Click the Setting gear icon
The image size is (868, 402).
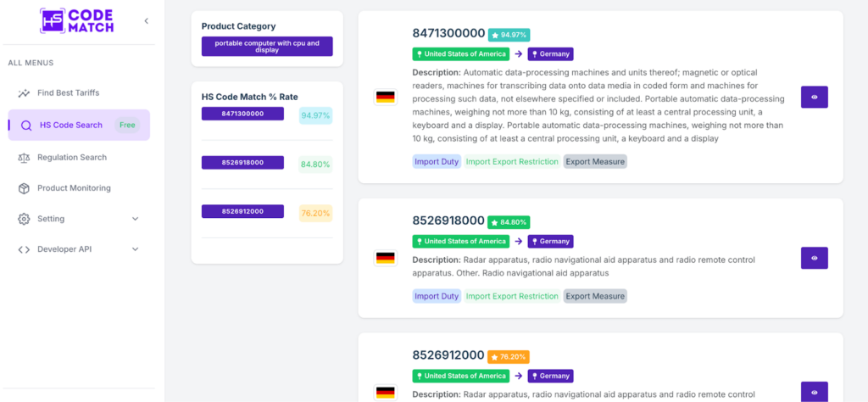pos(24,219)
